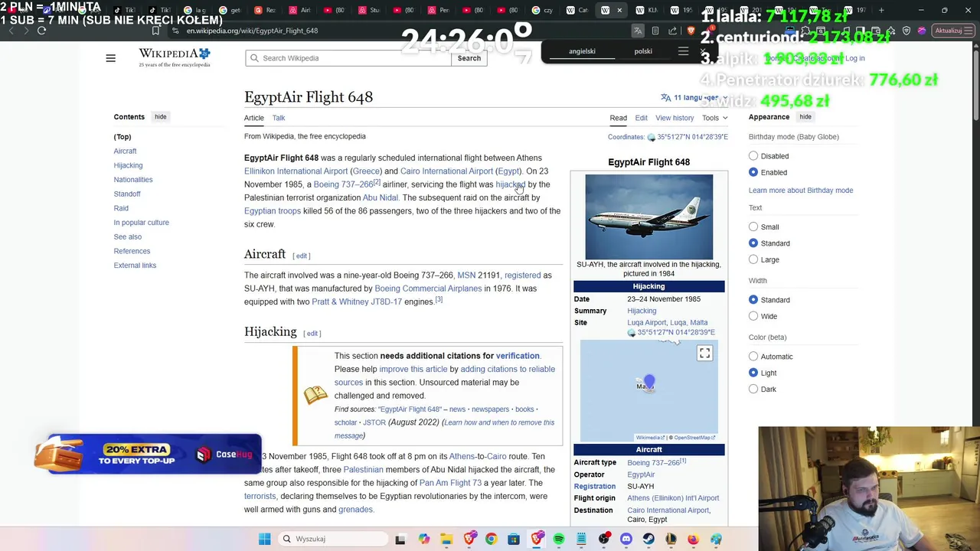Screen dimensions: 980x551
Task: Set text size to Small
Action: 753,227
